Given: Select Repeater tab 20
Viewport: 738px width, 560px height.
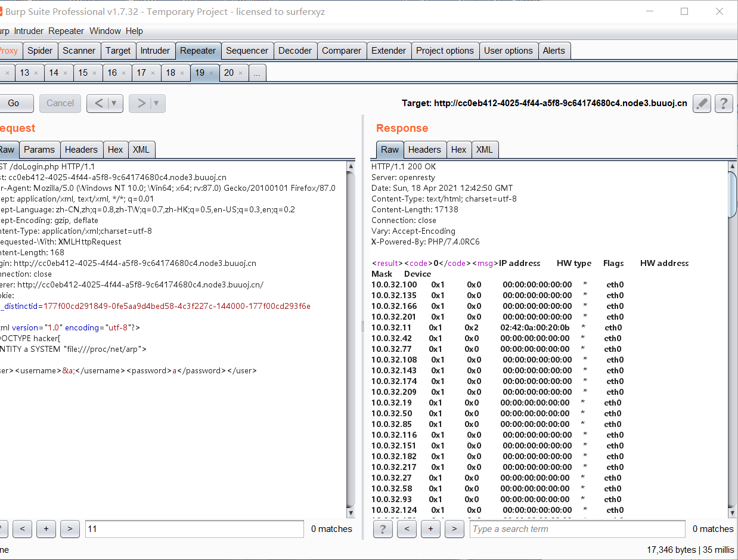Looking at the screenshot, I should click(229, 73).
